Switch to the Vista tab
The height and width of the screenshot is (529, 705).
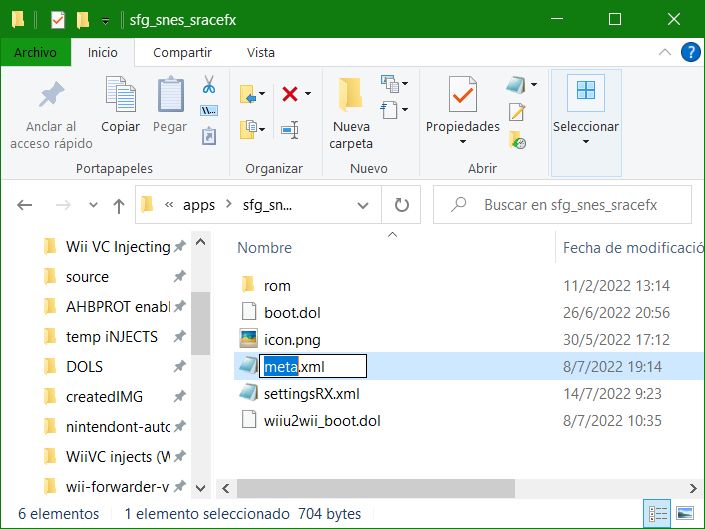pyautogui.click(x=261, y=52)
